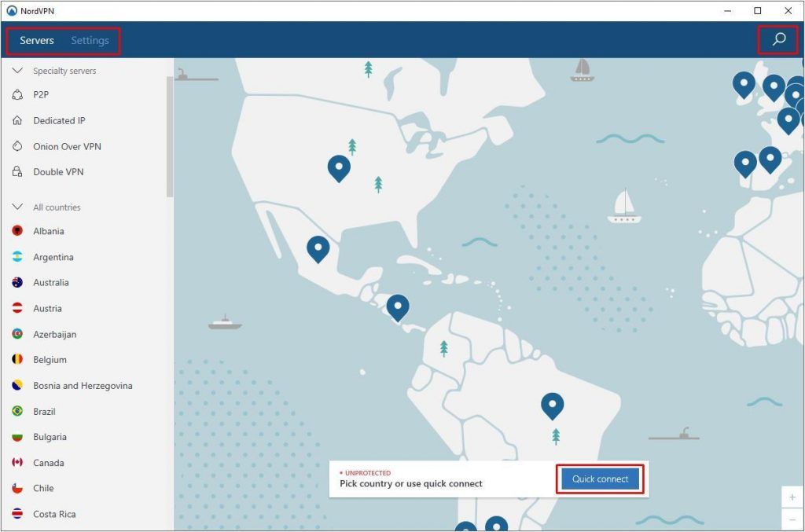Click the Canada flag icon
Image resolution: width=805 pixels, height=532 pixels.
[17, 463]
